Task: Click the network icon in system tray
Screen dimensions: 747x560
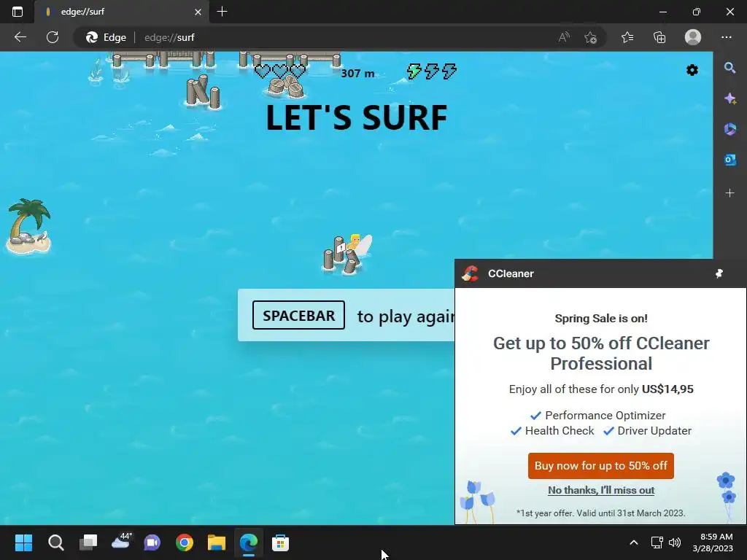Action: coord(657,542)
